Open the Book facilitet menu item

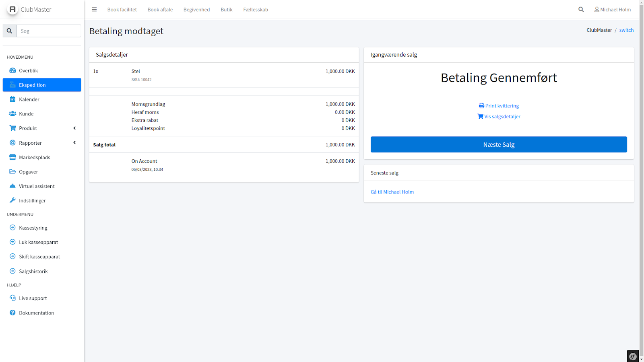click(x=122, y=10)
